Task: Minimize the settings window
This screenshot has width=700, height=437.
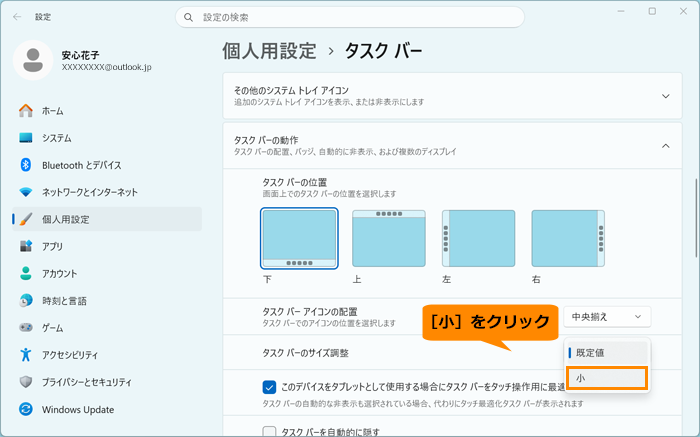Action: click(x=621, y=11)
